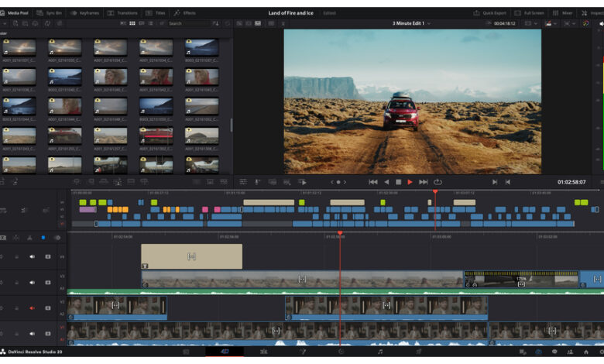
Task: Click the Quick Export button
Action: (x=489, y=13)
